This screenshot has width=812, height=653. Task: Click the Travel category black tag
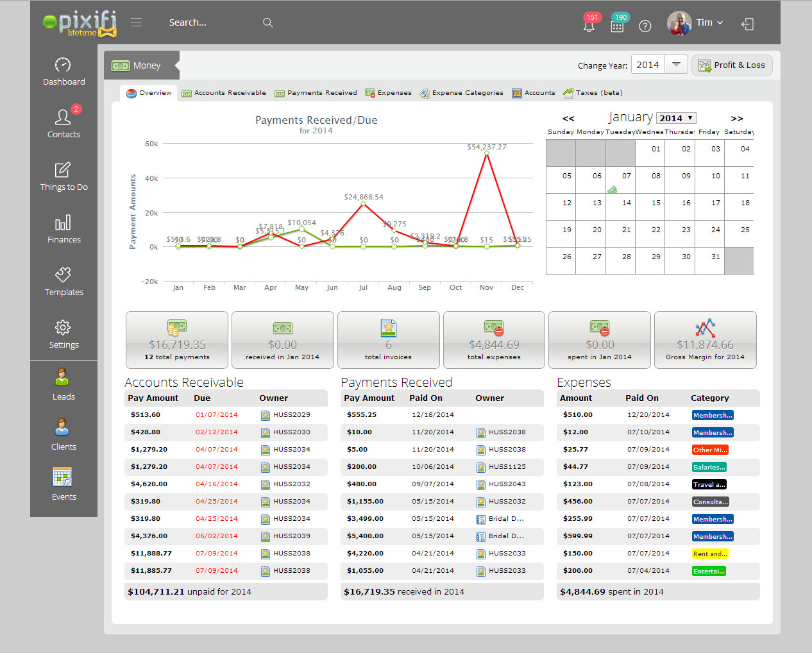[709, 484]
